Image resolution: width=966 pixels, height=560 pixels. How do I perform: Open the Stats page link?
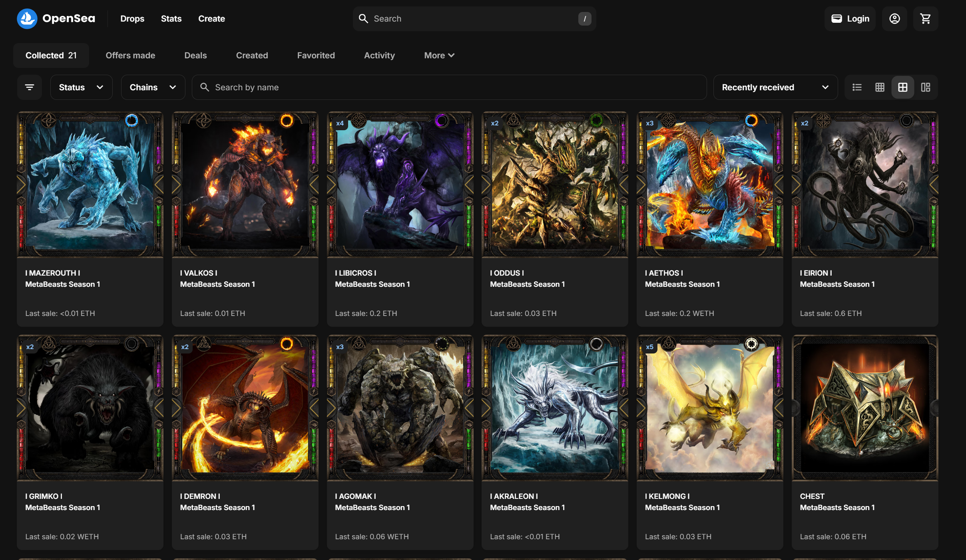pos(171,19)
